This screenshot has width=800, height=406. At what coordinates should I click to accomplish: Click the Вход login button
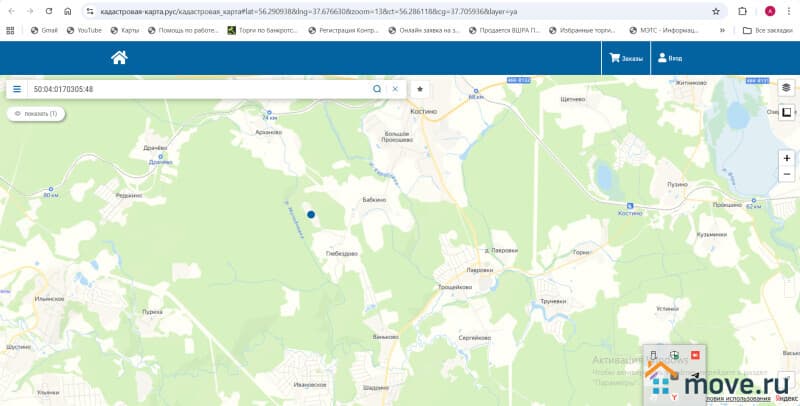tap(670, 59)
